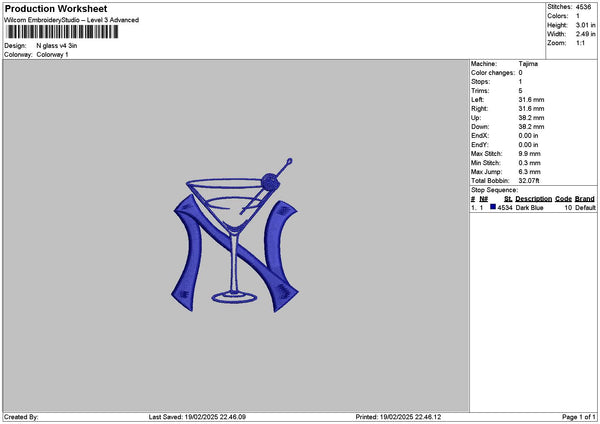Click the glass base of the martini
The image size is (600, 424).
click(234, 297)
